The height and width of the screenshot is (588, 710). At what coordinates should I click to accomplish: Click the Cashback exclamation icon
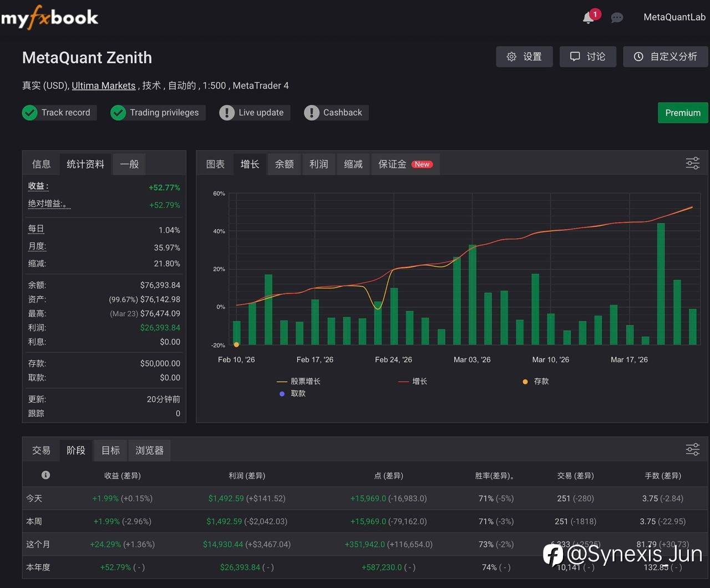coord(312,113)
